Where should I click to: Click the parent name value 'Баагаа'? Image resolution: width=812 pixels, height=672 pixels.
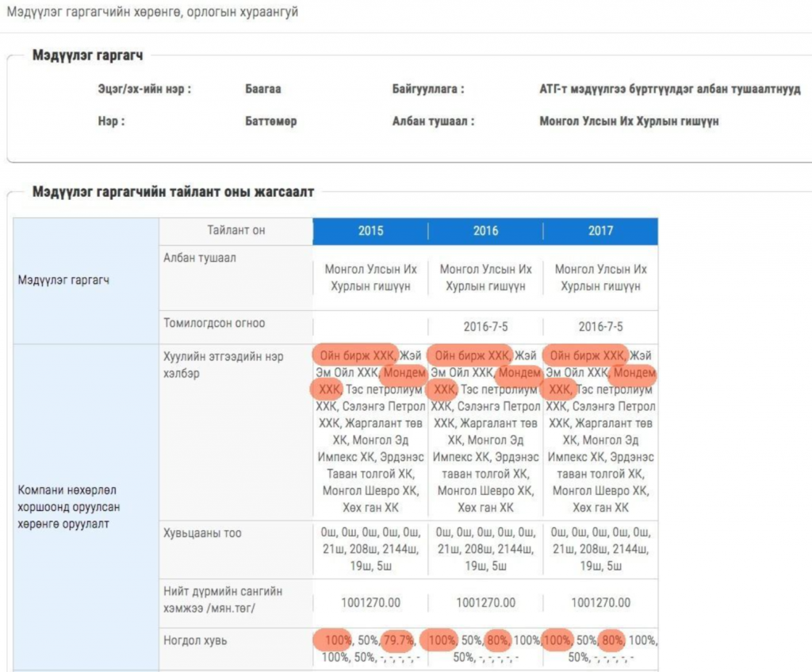click(263, 89)
